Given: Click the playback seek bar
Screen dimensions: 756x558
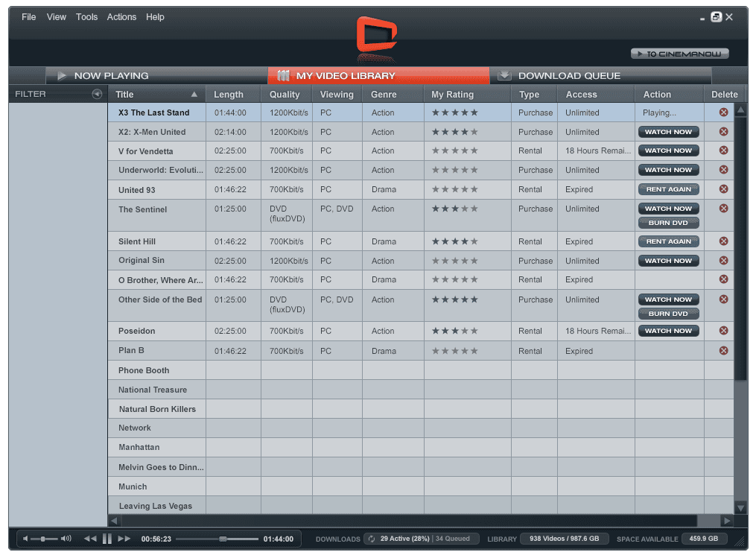Looking at the screenshot, I should pyautogui.click(x=217, y=539).
